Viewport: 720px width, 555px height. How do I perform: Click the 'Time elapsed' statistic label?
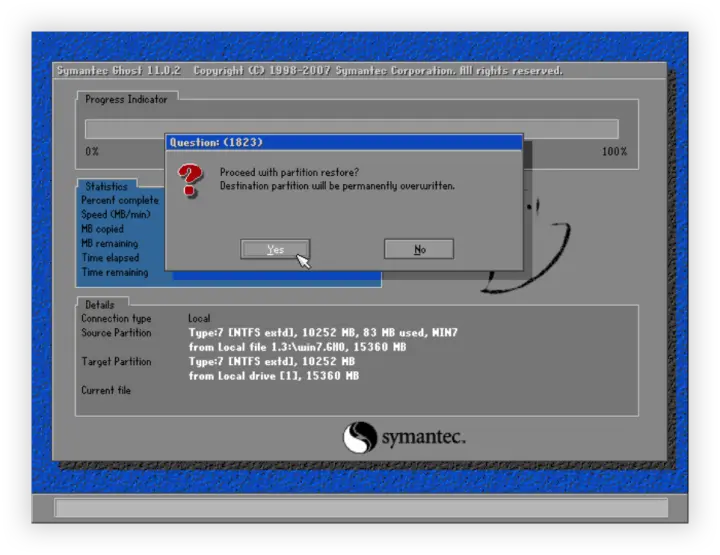point(110,258)
